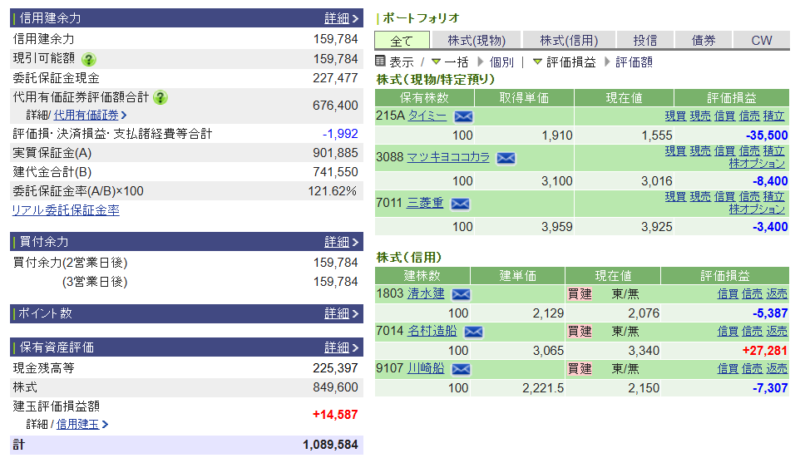Click the mail icon next to 清水建

pos(461,294)
